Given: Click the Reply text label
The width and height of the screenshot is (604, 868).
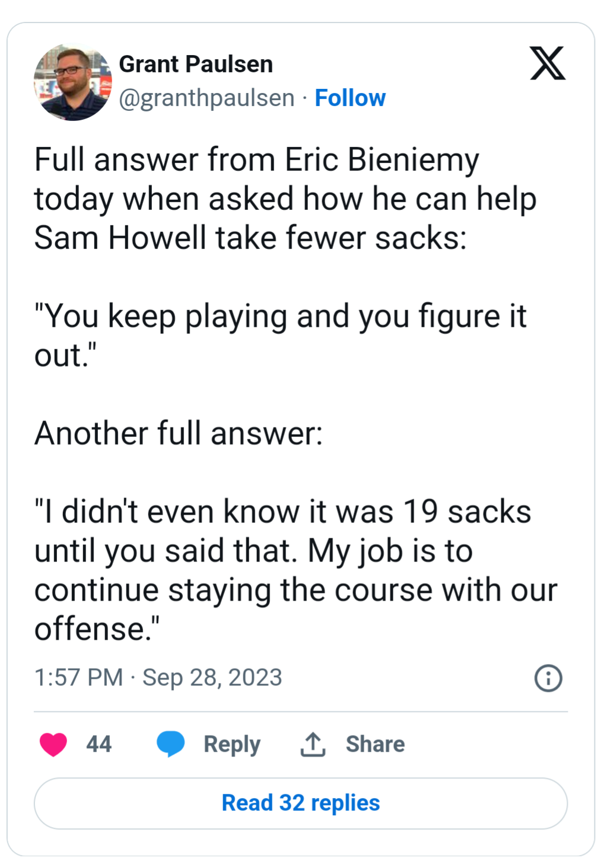Looking at the screenshot, I should point(232,745).
